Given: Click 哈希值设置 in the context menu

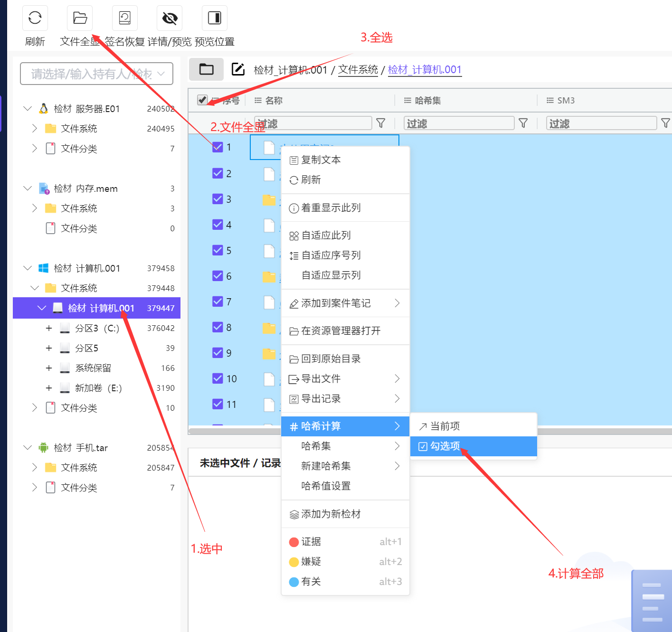Looking at the screenshot, I should [x=345, y=486].
